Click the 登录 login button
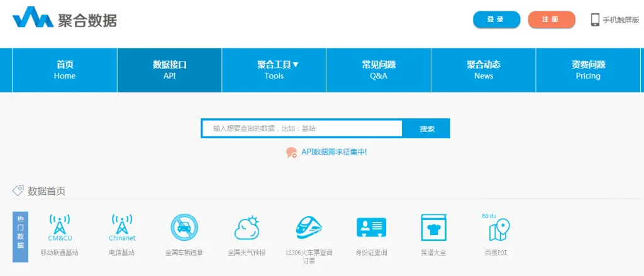The width and height of the screenshot is (644, 276). click(497, 19)
